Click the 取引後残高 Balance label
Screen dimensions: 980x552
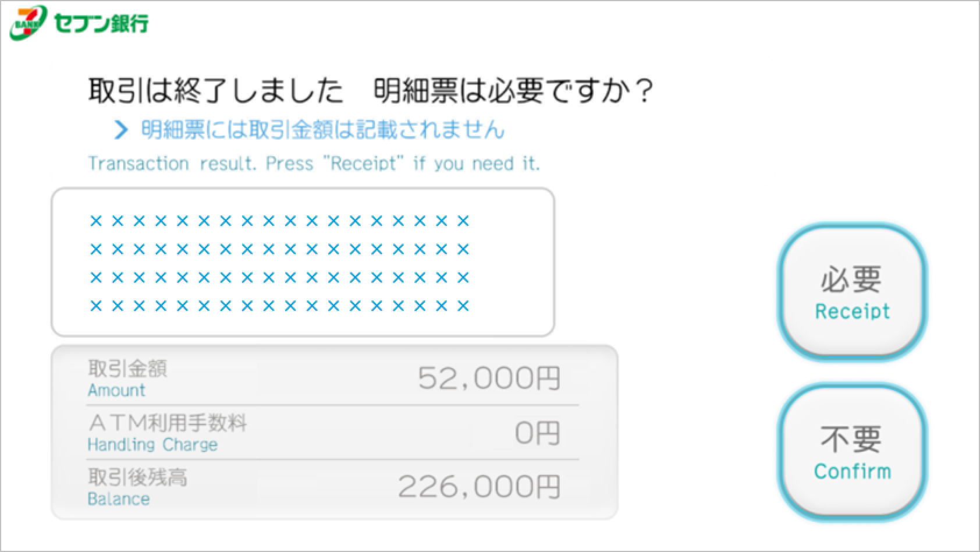[x=137, y=488]
